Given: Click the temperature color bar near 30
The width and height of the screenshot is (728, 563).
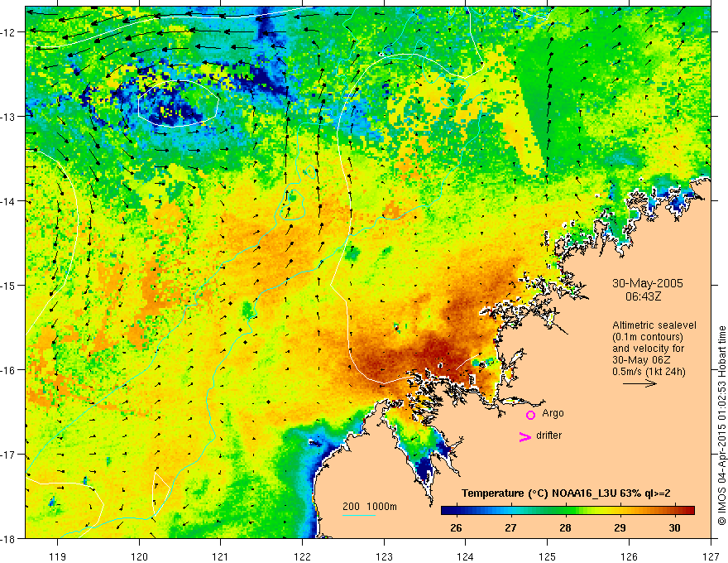Looking at the screenshot, I should pos(674,511).
